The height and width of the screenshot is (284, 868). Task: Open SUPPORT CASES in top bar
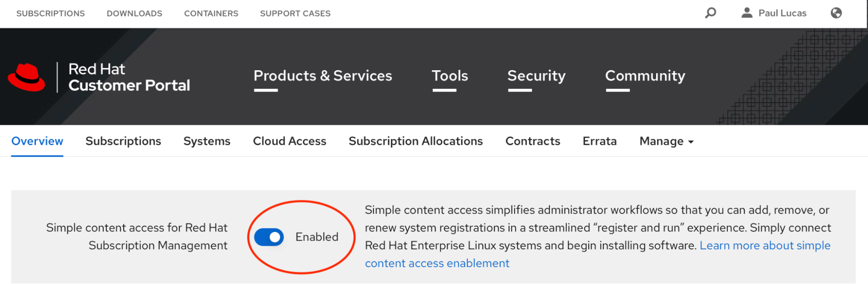tap(295, 13)
